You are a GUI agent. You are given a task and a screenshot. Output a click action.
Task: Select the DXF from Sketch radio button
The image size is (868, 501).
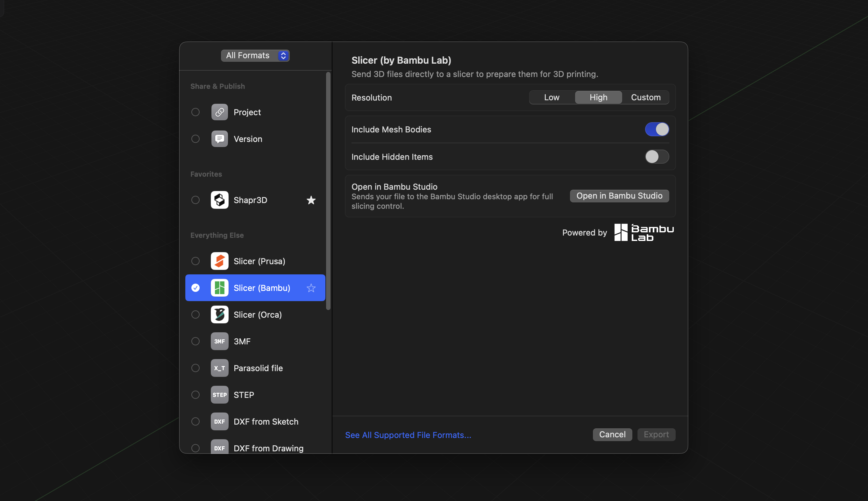[196, 421]
